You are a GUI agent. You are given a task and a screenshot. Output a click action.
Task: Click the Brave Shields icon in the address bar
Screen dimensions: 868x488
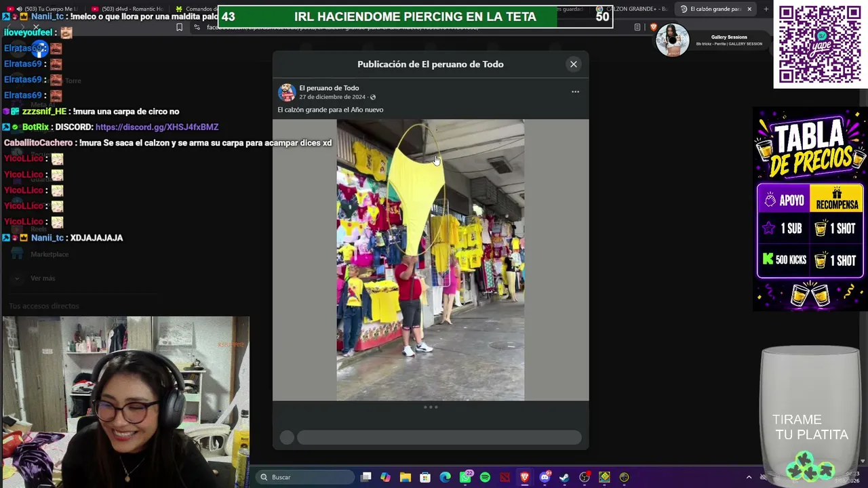coord(653,27)
